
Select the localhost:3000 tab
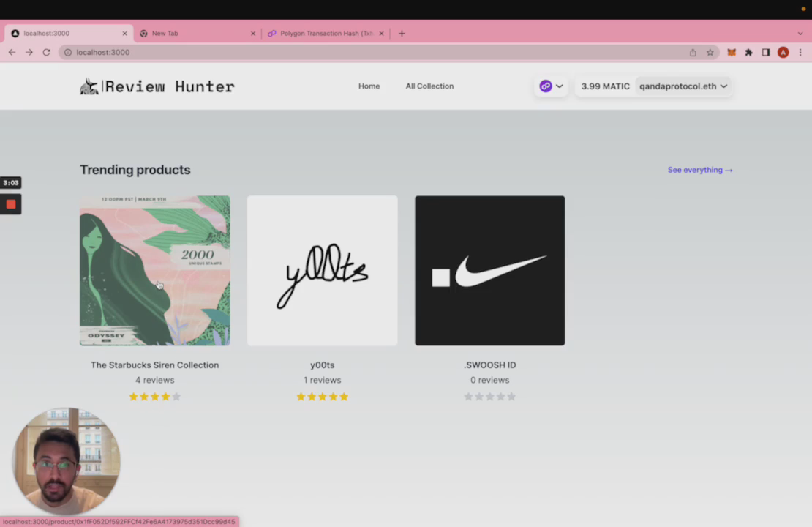pyautogui.click(x=67, y=33)
